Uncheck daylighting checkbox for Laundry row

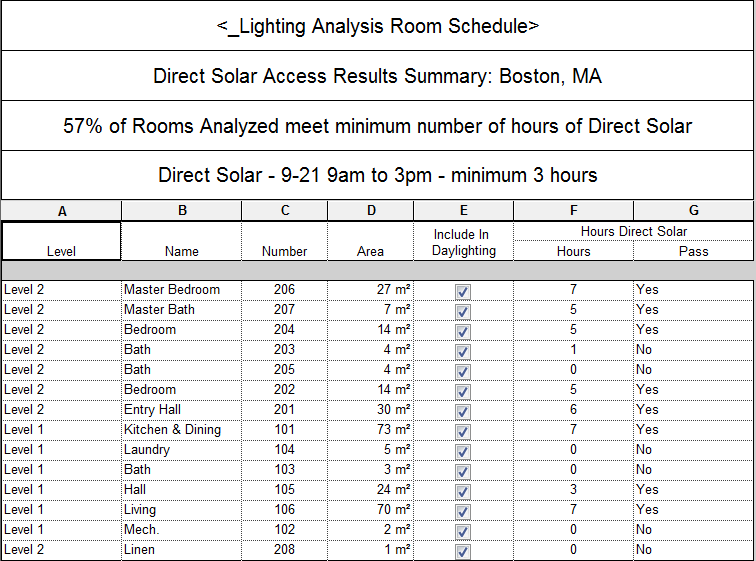[462, 451]
